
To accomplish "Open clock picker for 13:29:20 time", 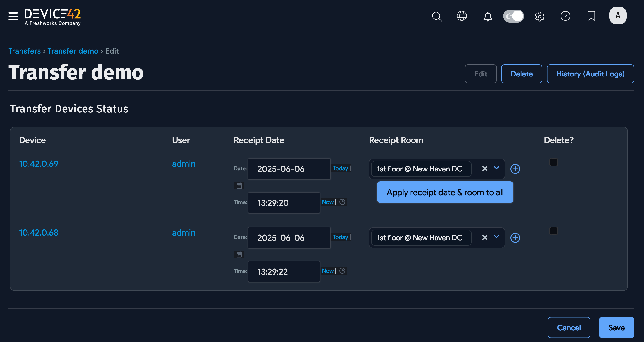I will pyautogui.click(x=342, y=202).
